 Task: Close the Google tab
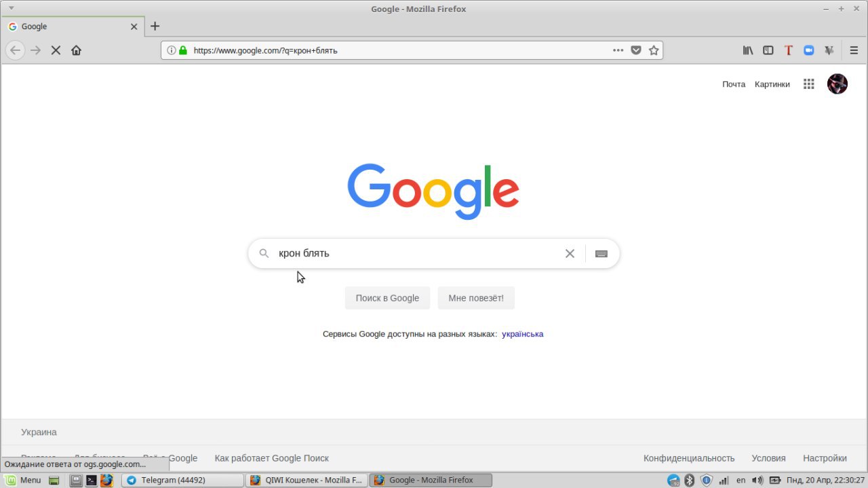[x=134, y=26]
